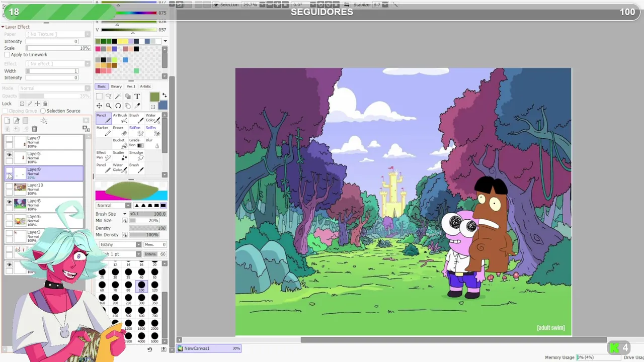Choose brush size 300 preset
Image resolution: width=644 pixels, height=362 pixels.
point(141,299)
